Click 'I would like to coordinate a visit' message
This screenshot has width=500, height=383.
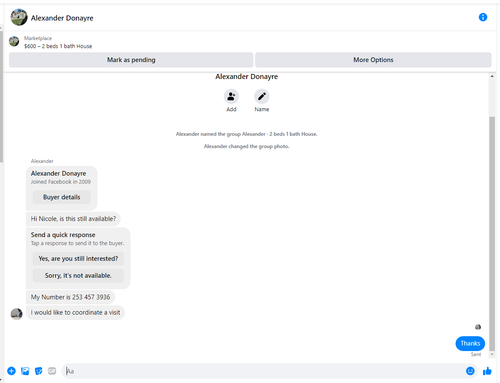coord(75,313)
